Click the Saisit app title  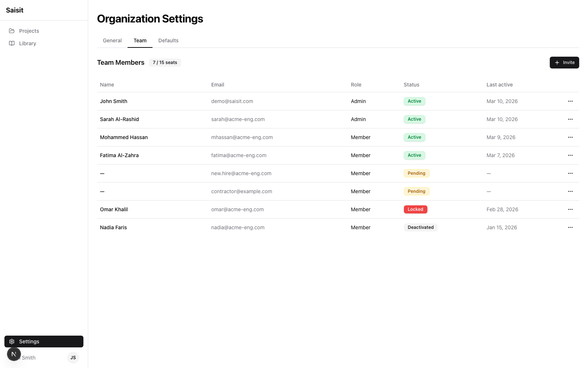[x=15, y=10]
